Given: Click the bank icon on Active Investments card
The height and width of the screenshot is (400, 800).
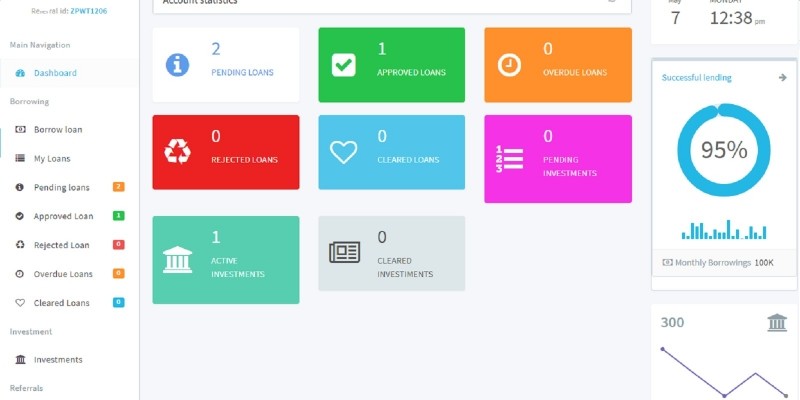Looking at the screenshot, I should pos(177,260).
